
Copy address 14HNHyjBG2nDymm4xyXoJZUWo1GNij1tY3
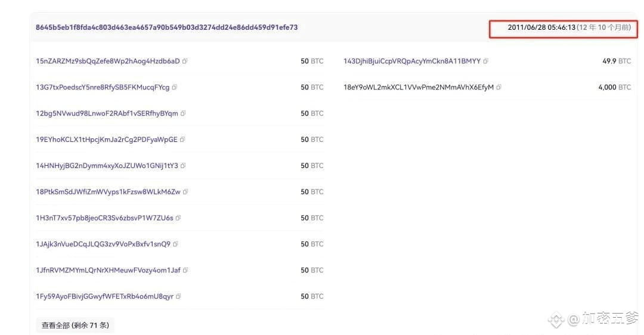(x=183, y=166)
